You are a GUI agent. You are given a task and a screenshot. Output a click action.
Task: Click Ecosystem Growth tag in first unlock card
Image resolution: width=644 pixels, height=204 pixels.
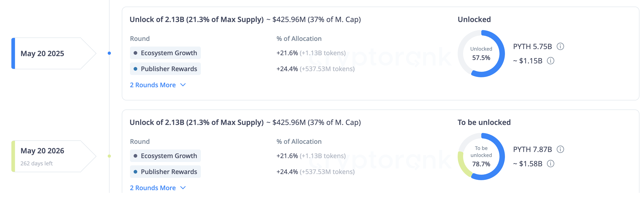point(165,53)
